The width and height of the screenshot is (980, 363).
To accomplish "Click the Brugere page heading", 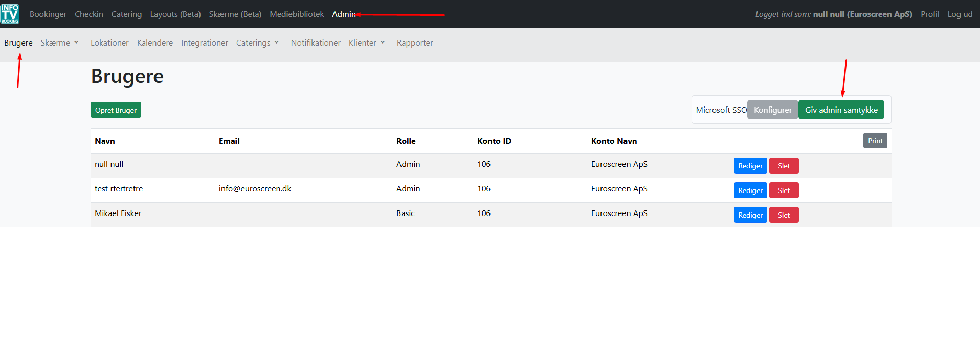I will point(127,76).
